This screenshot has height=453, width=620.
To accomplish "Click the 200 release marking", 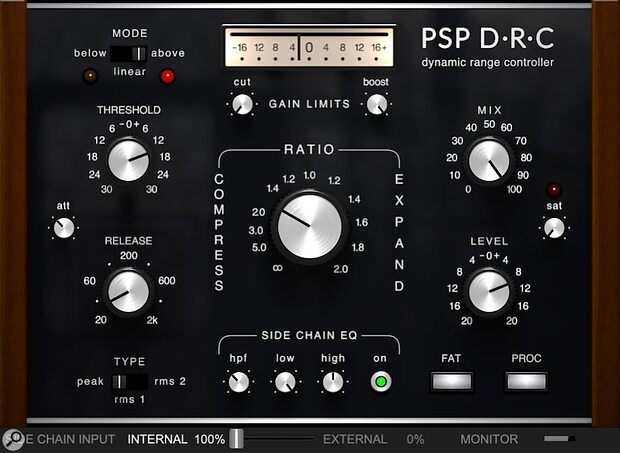I will coord(129,255).
